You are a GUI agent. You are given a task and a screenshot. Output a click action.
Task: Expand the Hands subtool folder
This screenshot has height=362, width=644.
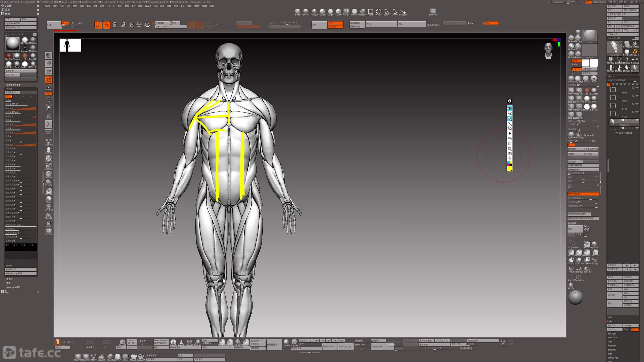pos(613,98)
